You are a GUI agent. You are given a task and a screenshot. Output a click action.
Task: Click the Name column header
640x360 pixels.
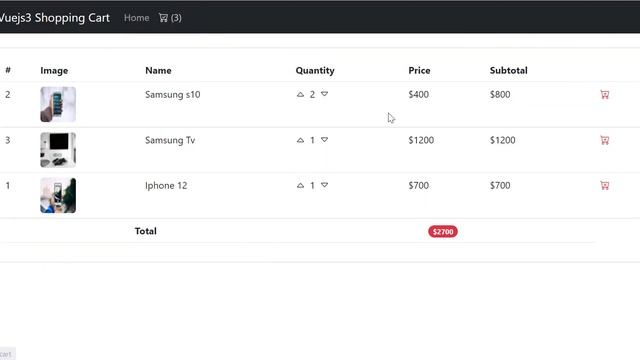pyautogui.click(x=158, y=71)
